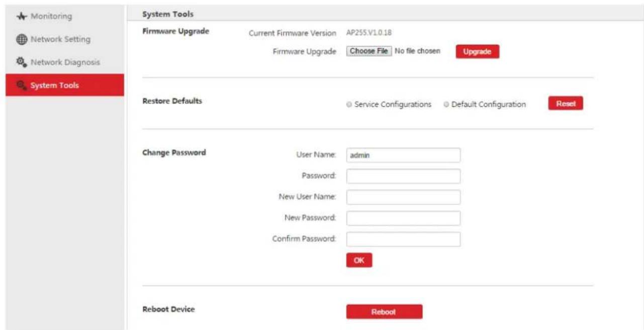Viewport: 644px width, 330px height.
Task: Click Choose File for firmware
Action: click(x=369, y=51)
